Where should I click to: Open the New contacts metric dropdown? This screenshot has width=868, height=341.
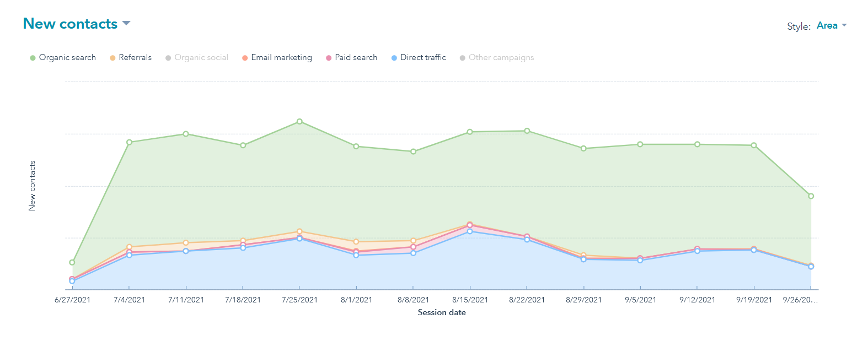coord(71,24)
